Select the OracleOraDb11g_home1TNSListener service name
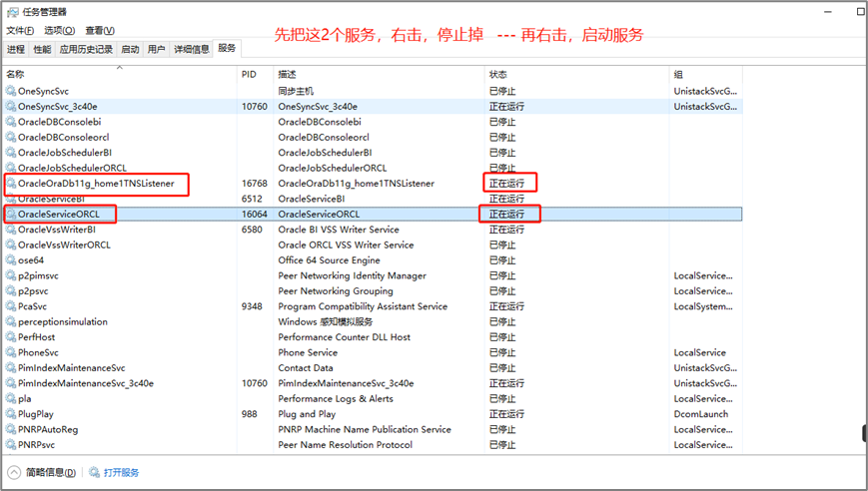868x491 pixels. point(96,183)
